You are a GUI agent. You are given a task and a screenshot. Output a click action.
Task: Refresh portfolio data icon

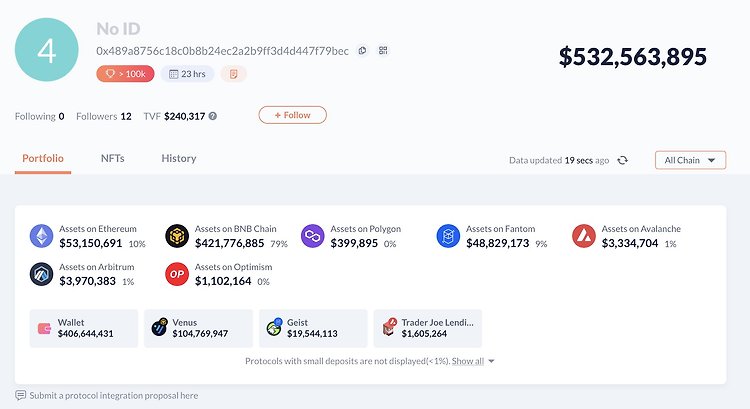tap(622, 160)
